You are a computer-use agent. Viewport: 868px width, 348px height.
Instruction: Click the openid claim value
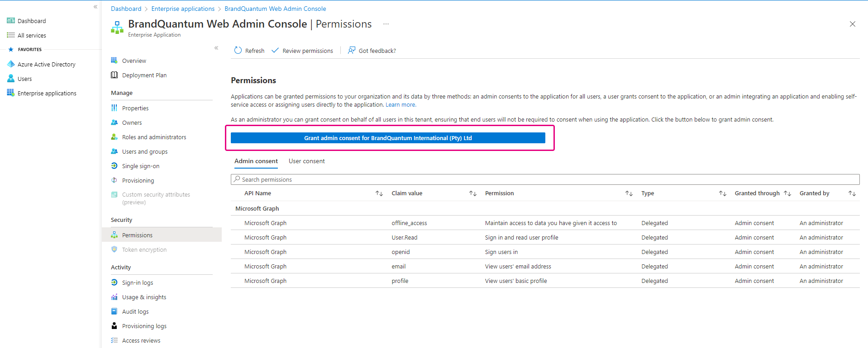click(x=401, y=252)
